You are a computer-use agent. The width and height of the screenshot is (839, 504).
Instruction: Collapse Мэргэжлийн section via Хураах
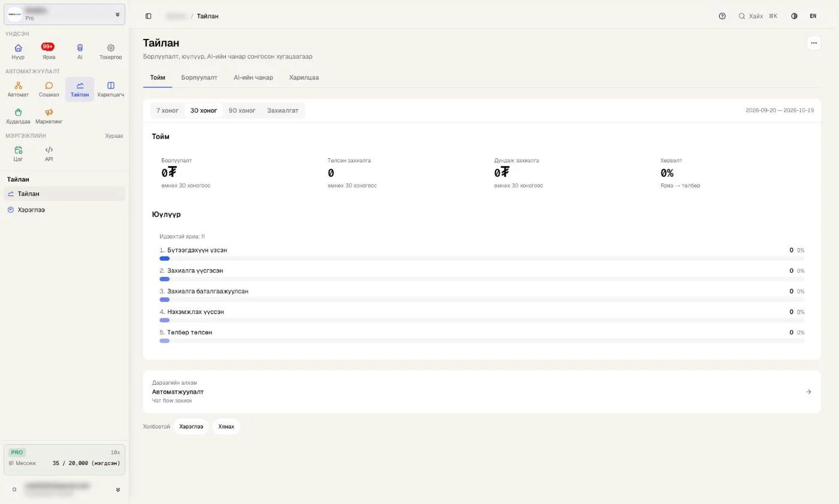pos(114,136)
